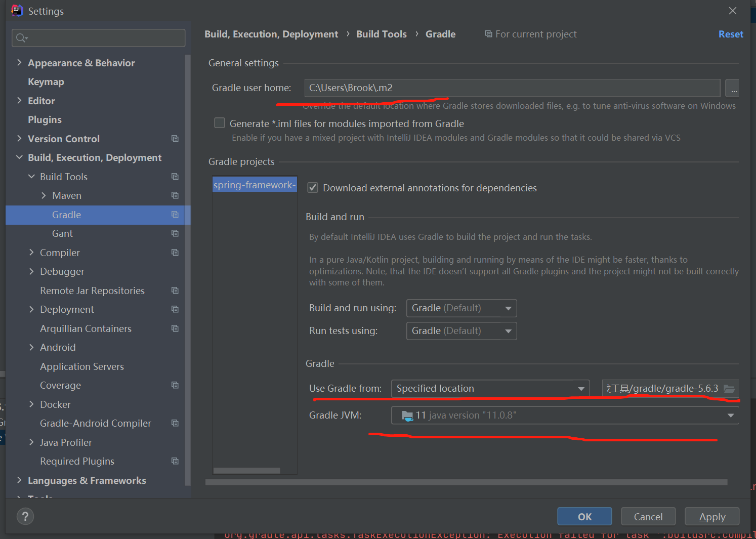
Task: Open the Gradle JVM dropdown
Action: point(565,416)
